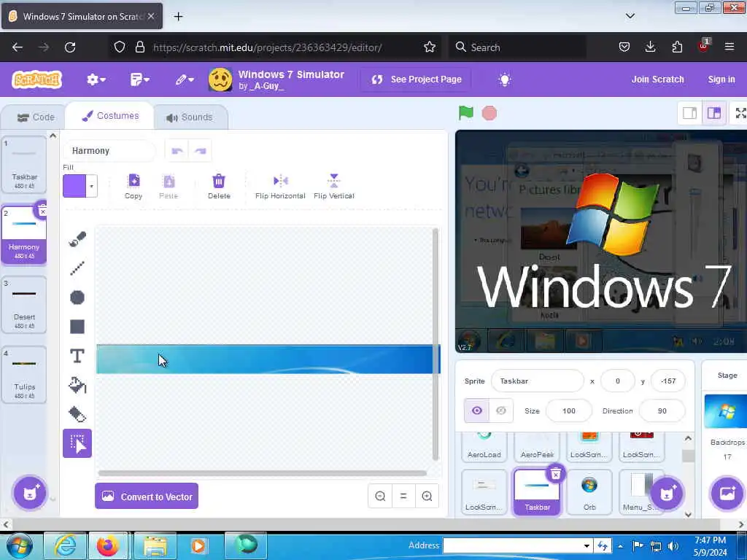Image resolution: width=747 pixels, height=560 pixels.
Task: Select the Rectangle drawing tool
Action: tap(77, 327)
